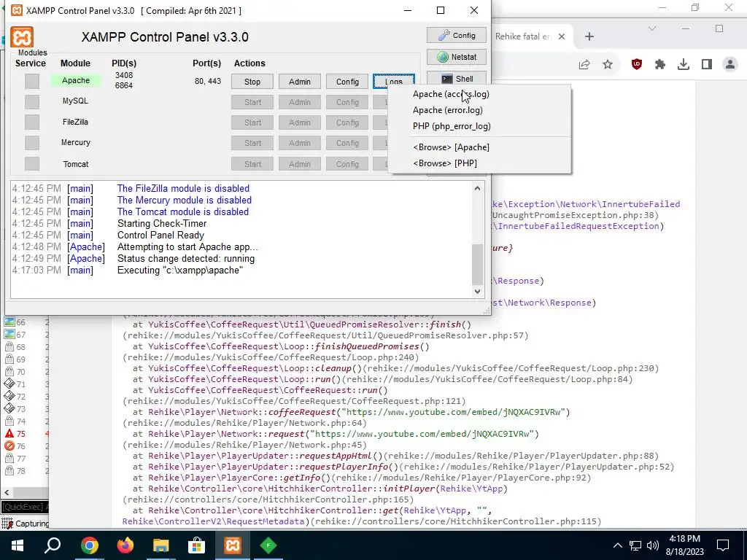The height and width of the screenshot is (560, 747).
Task: Open Tomcat Config dropdown
Action: pos(347,164)
